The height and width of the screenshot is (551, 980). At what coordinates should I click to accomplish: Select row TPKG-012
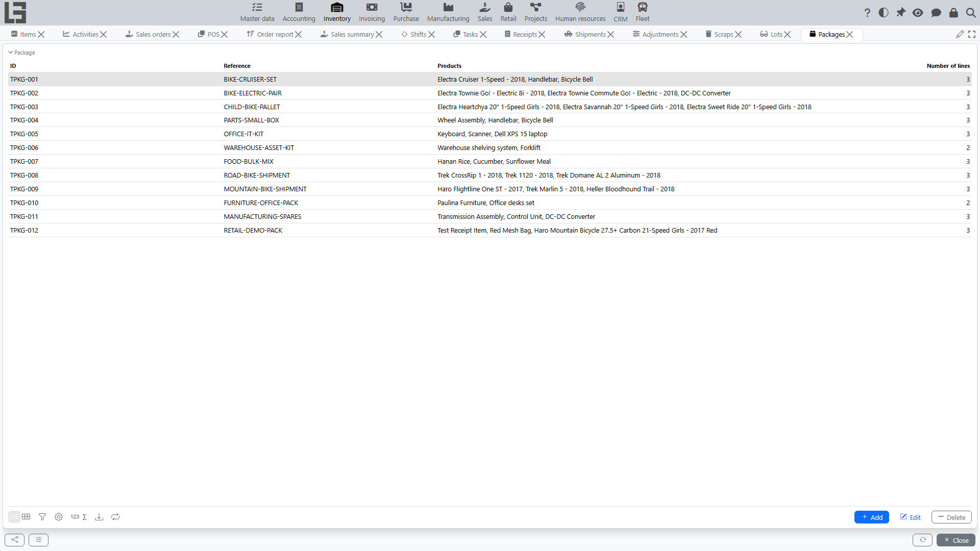tap(490, 230)
